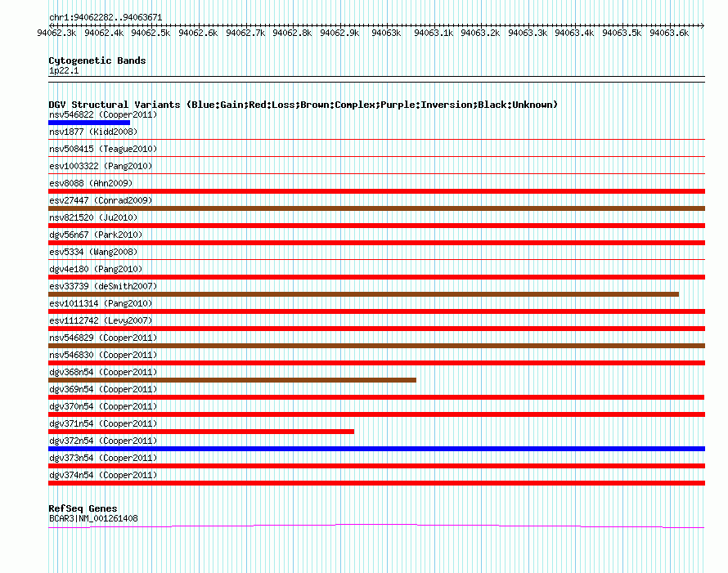
Task: Select the dgv369n54 (Cooper2011) label
Action: point(103,389)
